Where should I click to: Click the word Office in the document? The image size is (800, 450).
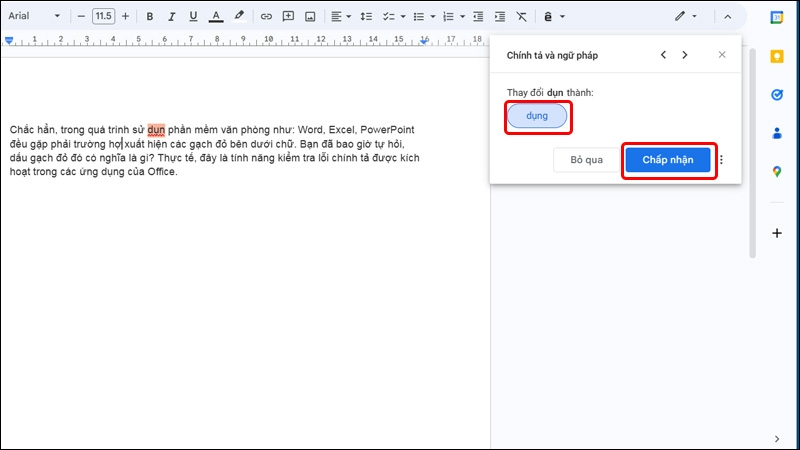click(x=161, y=172)
